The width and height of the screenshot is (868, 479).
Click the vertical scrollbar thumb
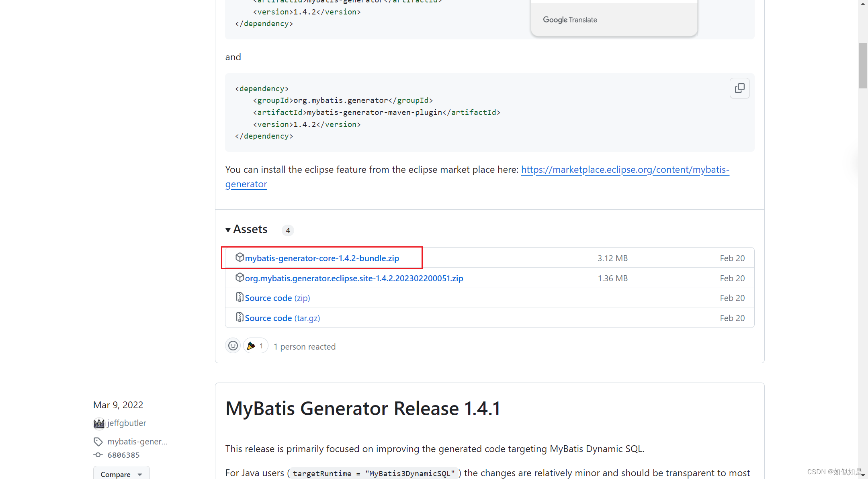point(863,66)
